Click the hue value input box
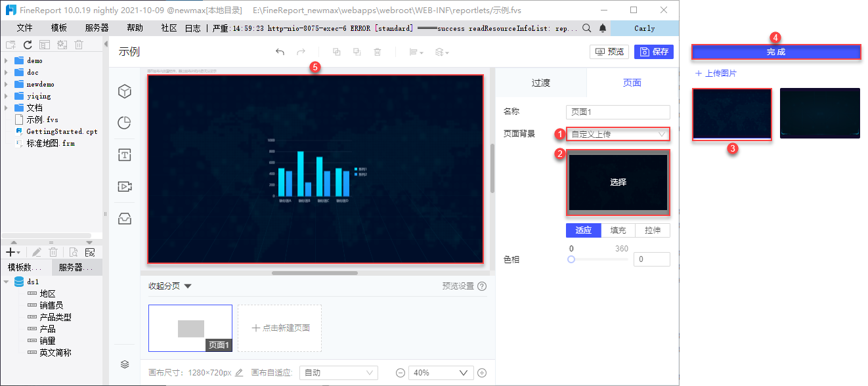 (652, 260)
